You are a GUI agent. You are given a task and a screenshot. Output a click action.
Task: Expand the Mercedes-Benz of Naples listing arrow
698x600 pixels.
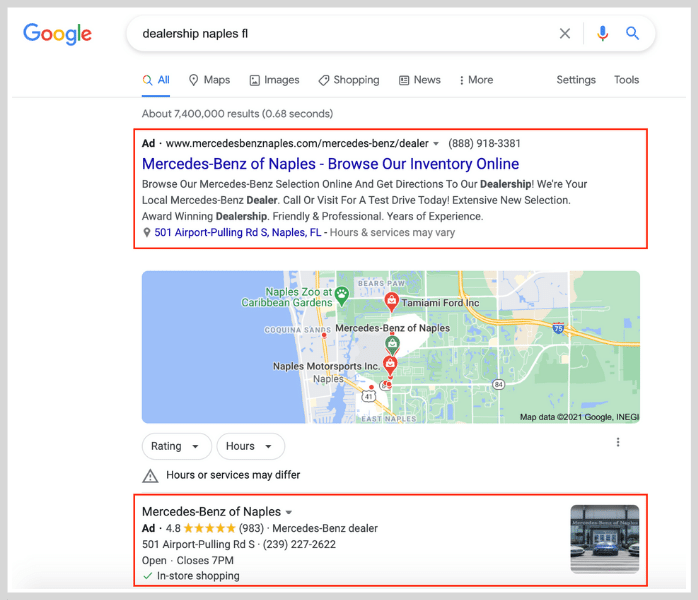288,512
